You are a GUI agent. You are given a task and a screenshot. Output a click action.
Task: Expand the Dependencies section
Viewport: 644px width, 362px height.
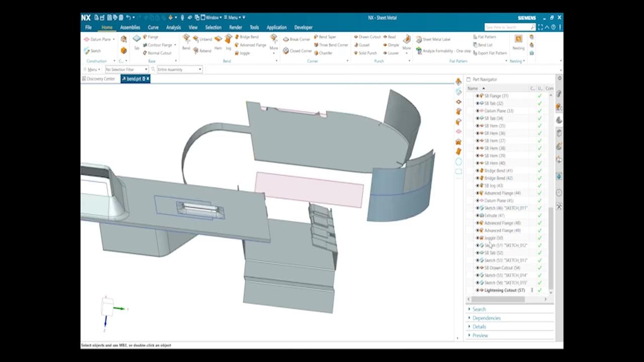point(486,318)
